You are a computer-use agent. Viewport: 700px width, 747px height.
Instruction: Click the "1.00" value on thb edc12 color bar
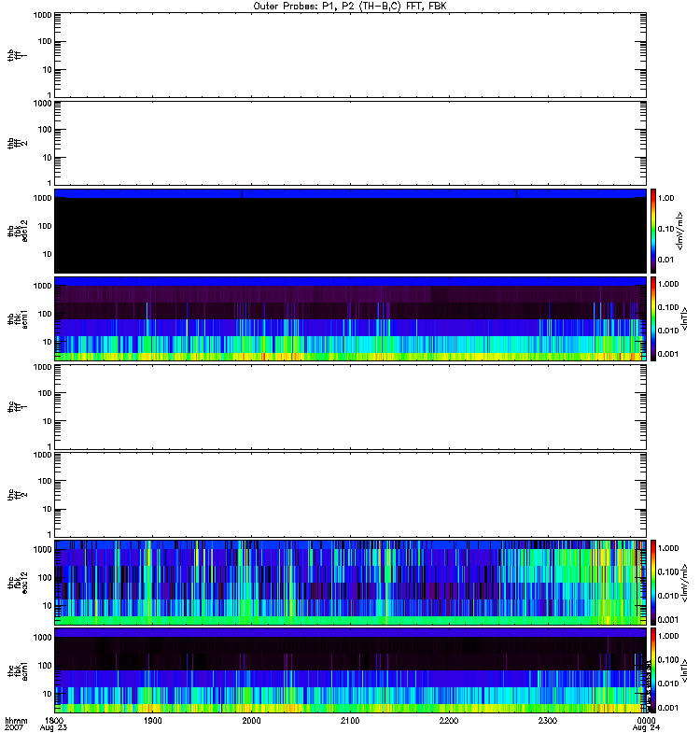pos(665,198)
